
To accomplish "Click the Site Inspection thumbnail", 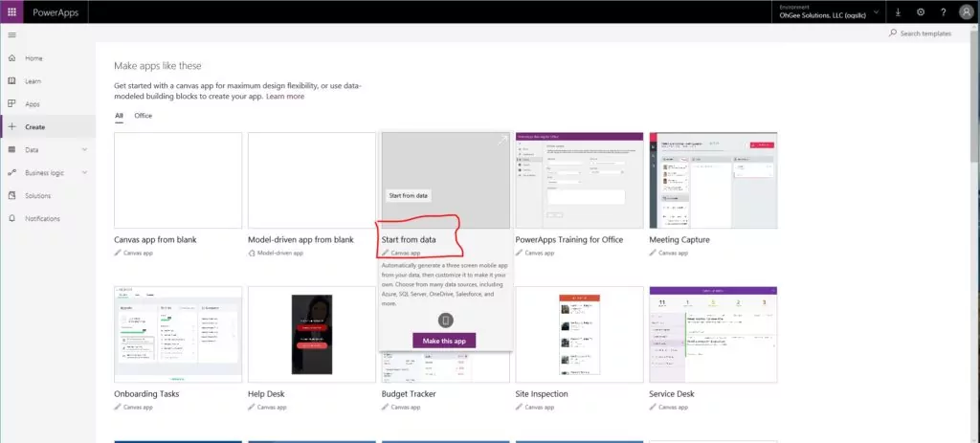I will (x=579, y=334).
